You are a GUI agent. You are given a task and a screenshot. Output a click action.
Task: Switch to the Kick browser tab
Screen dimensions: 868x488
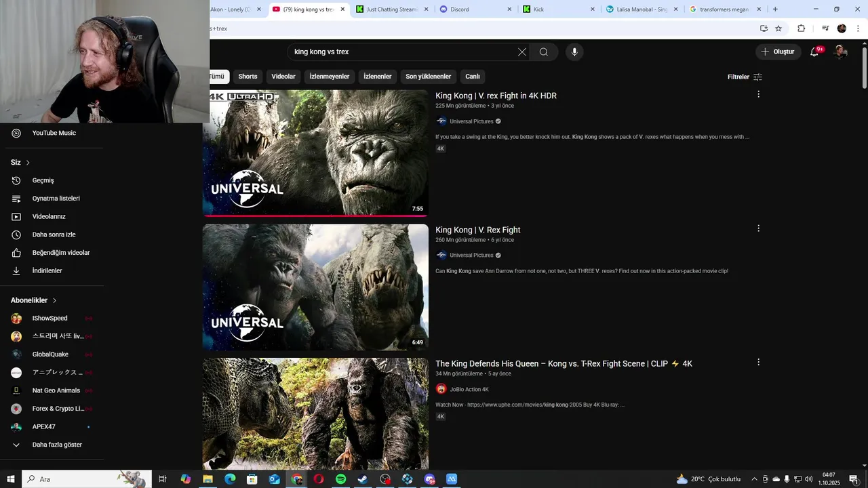point(558,9)
